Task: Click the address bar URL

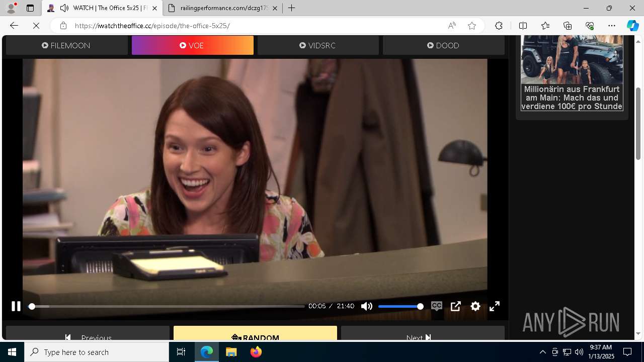Action: point(152,26)
